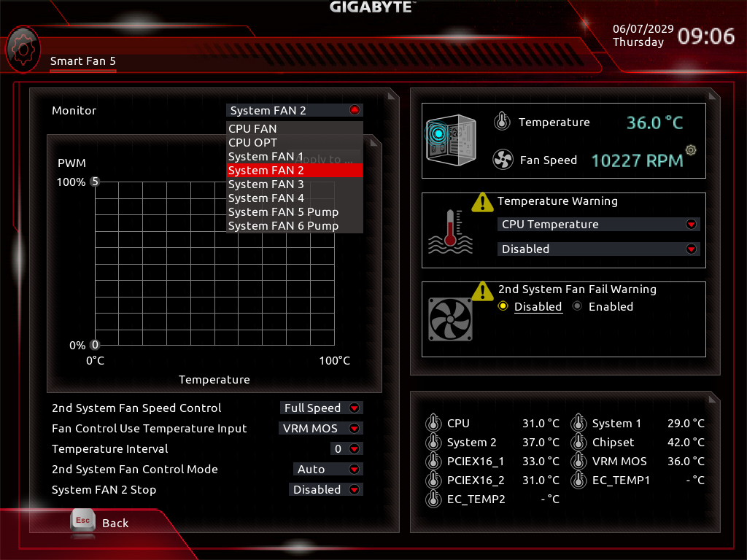This screenshot has width=747, height=560.
Task: Click fan curve point 5 at 100% PWM
Action: pyautogui.click(x=96, y=182)
